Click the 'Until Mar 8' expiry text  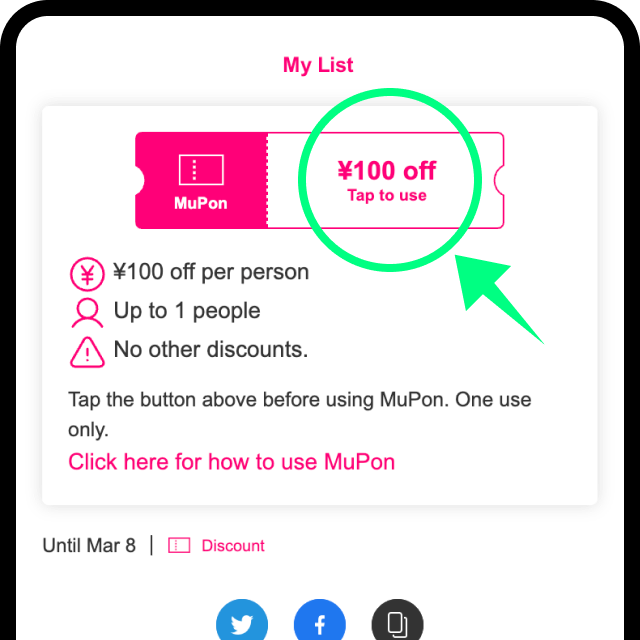pos(89,545)
